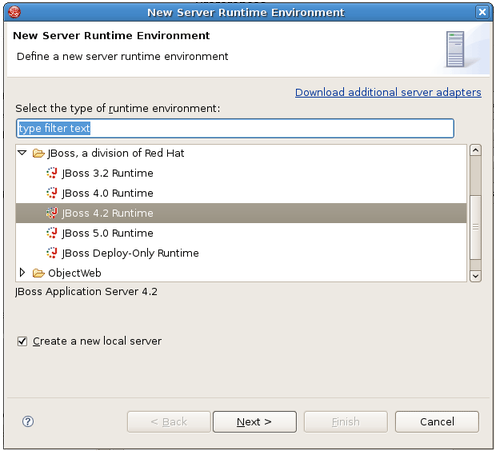Click the scrollbar down arrow
The image size is (496, 451).
[x=475, y=276]
